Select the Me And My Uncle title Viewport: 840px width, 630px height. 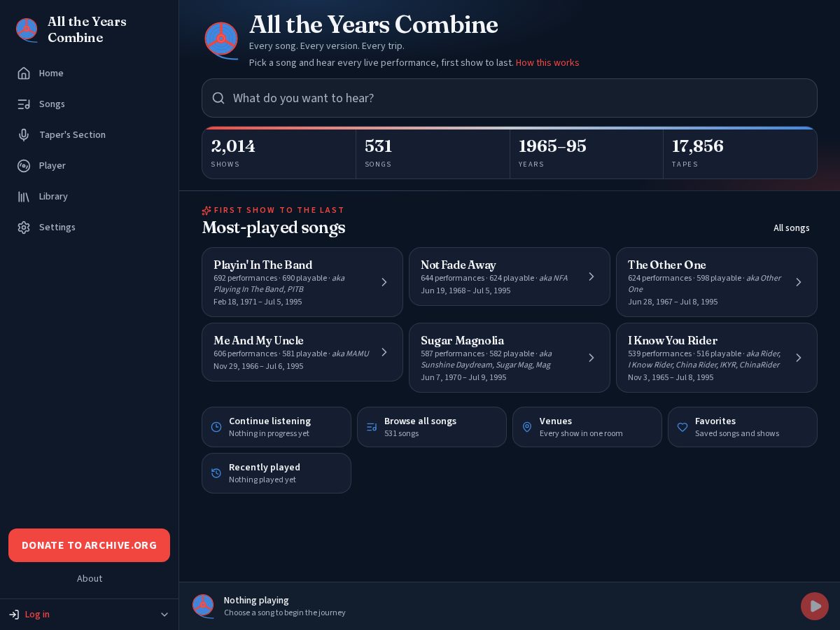[x=258, y=340]
